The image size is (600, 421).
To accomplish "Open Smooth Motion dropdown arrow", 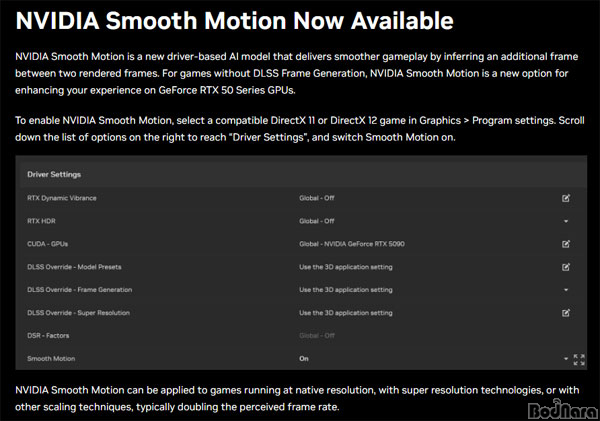I will pyautogui.click(x=566, y=359).
